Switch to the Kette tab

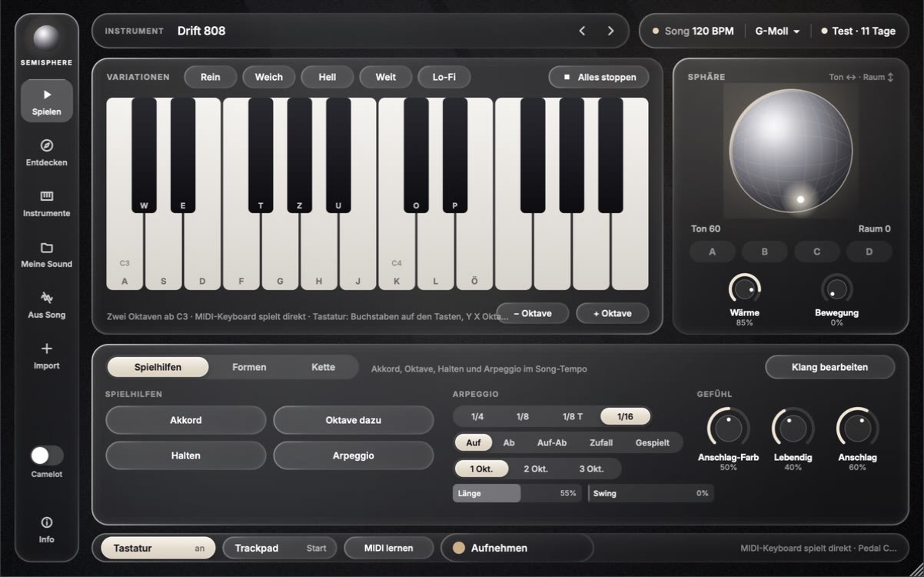pyautogui.click(x=323, y=367)
